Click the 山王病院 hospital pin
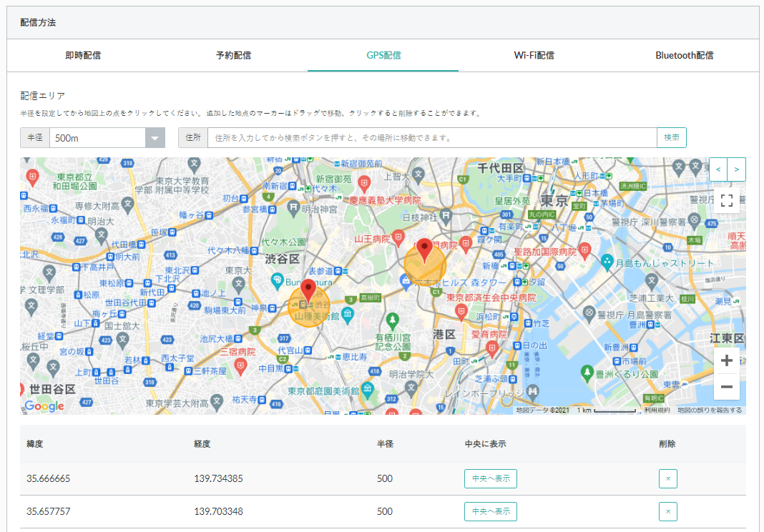The height and width of the screenshot is (532, 764). 398,237
